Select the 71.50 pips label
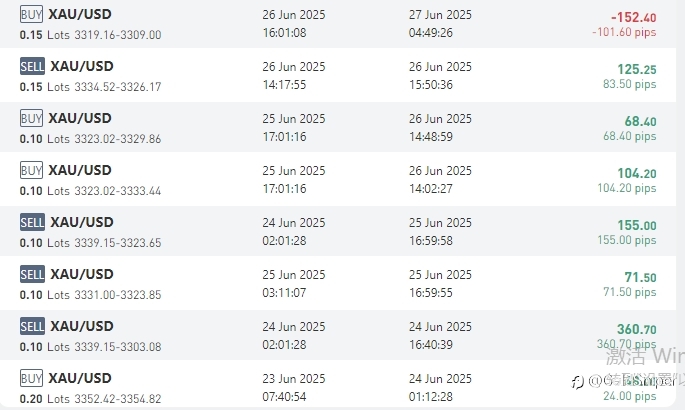The image size is (685, 410). click(630, 292)
